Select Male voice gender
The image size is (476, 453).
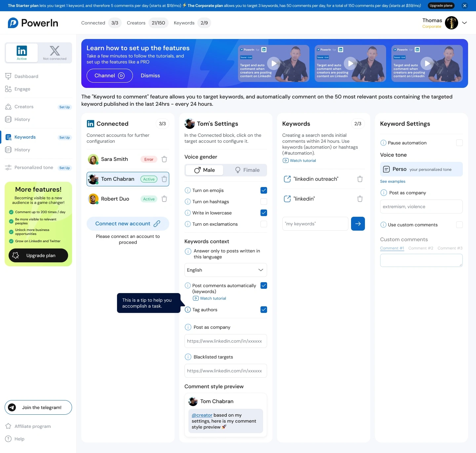click(x=205, y=170)
